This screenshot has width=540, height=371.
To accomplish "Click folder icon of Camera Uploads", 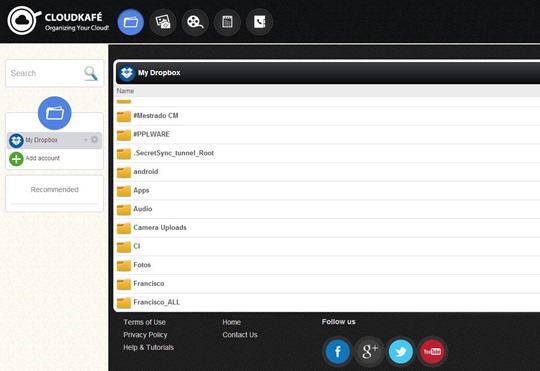I will pos(124,228).
